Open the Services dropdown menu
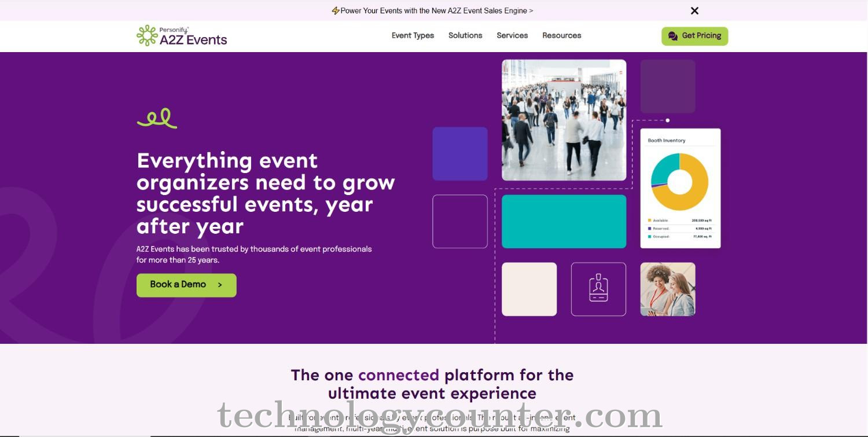 coord(512,35)
